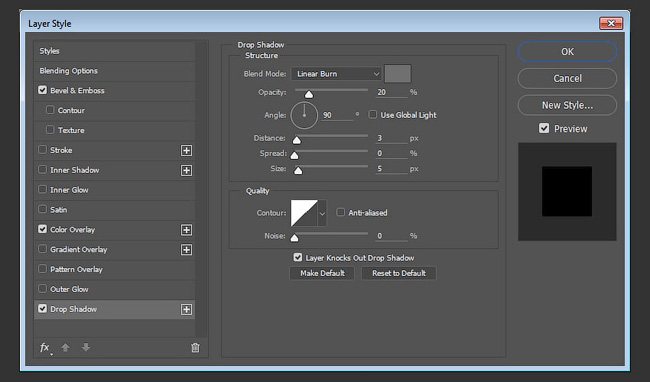This screenshot has width=650, height=382.
Task: Move effect up with the up arrow
Action: point(65,347)
